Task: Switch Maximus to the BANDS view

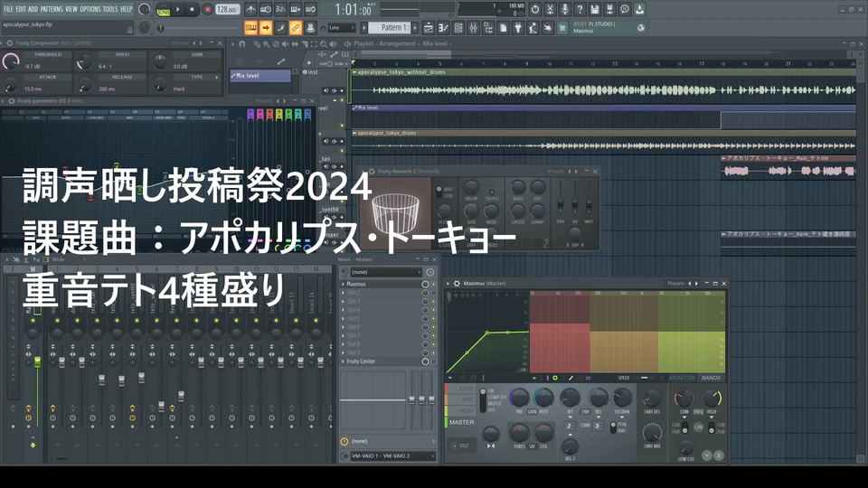Action: pyautogui.click(x=711, y=378)
